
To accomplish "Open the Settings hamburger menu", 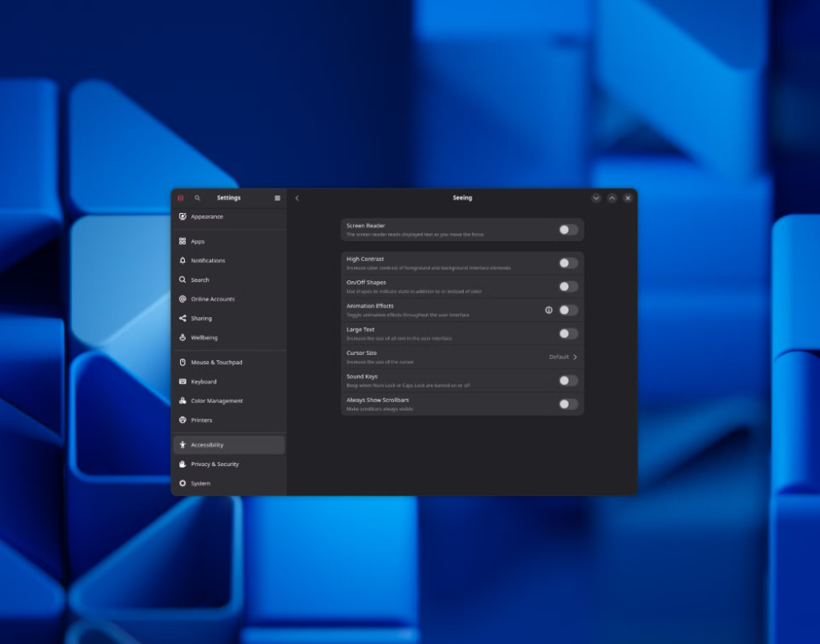I will (277, 198).
